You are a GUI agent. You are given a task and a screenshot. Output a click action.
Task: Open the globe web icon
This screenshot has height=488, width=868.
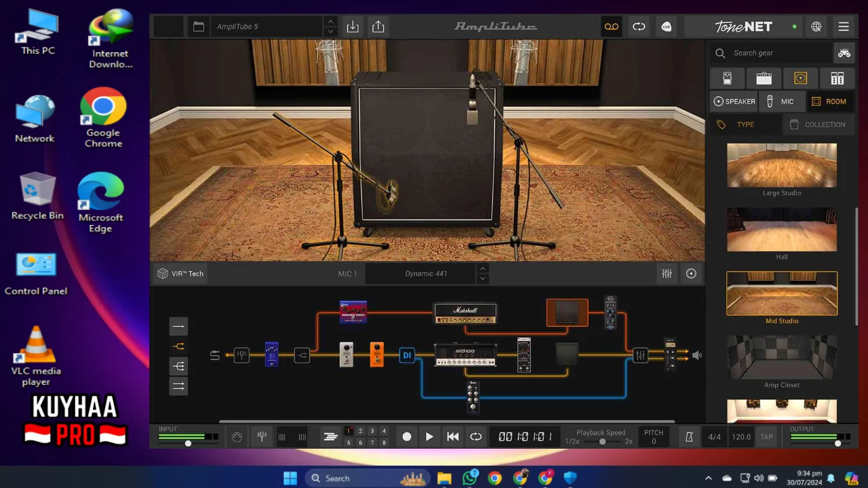coord(816,26)
